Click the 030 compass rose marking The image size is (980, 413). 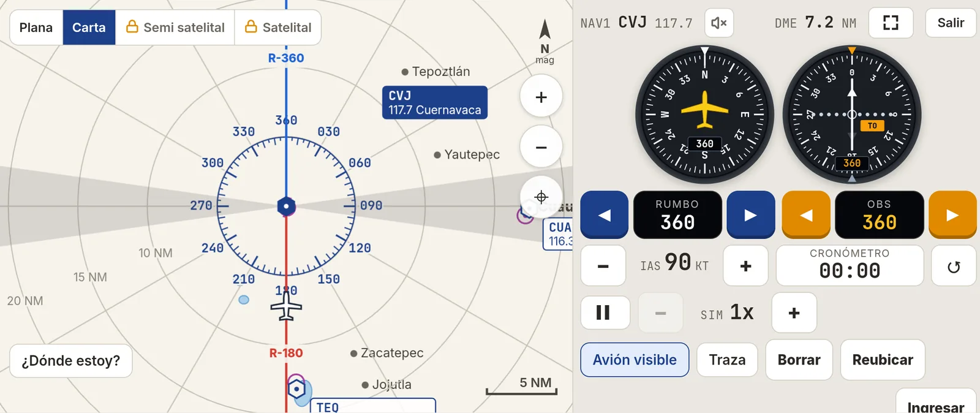(329, 132)
